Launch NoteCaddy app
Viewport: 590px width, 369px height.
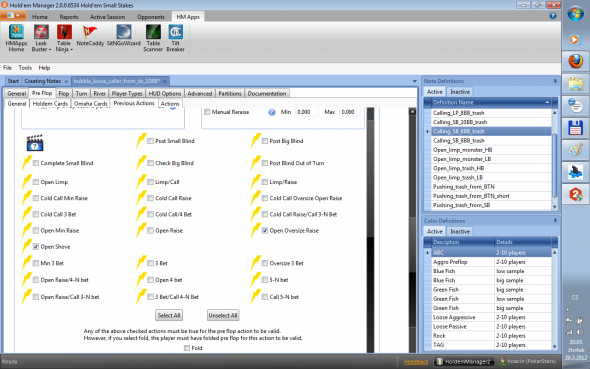click(90, 36)
